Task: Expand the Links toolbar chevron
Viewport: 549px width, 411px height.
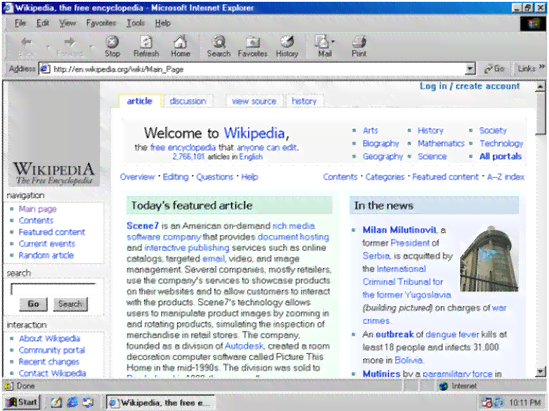Action: pos(542,67)
